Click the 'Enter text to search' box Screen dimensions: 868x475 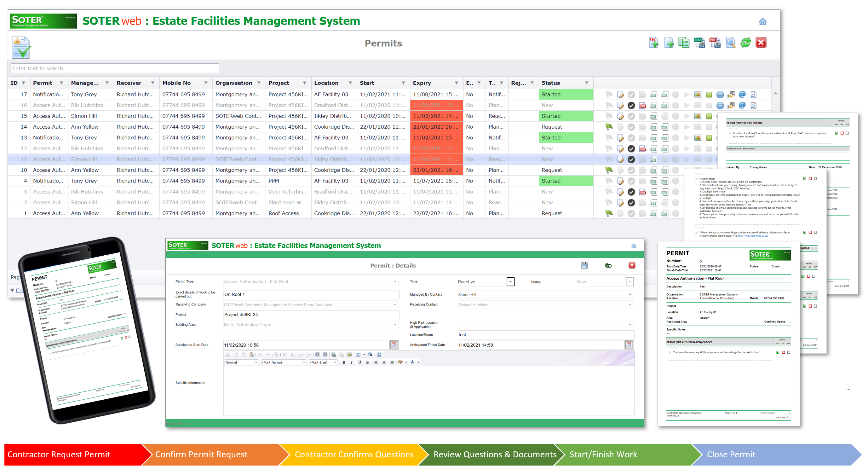(x=115, y=68)
